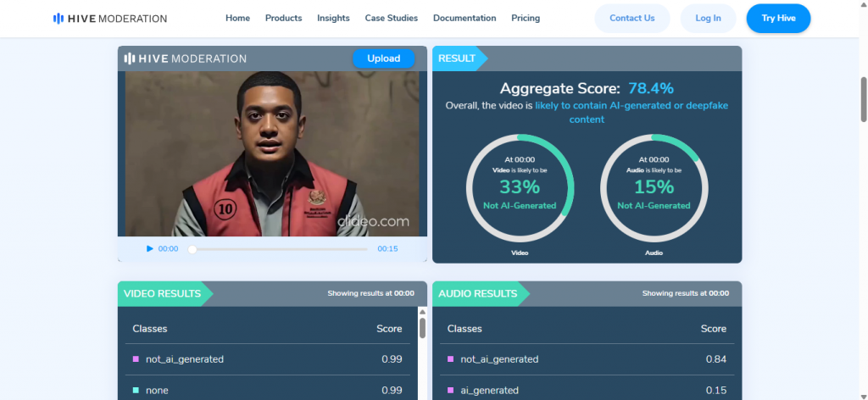Screen dimensions: 868x400
Task: Open the Insights menu
Action: pyautogui.click(x=333, y=18)
